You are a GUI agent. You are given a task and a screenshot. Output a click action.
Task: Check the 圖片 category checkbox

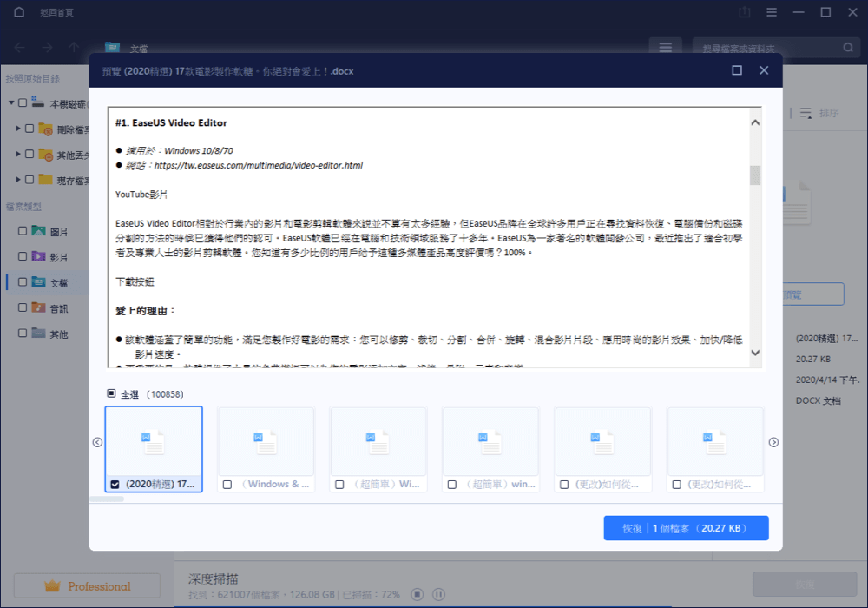coord(23,231)
